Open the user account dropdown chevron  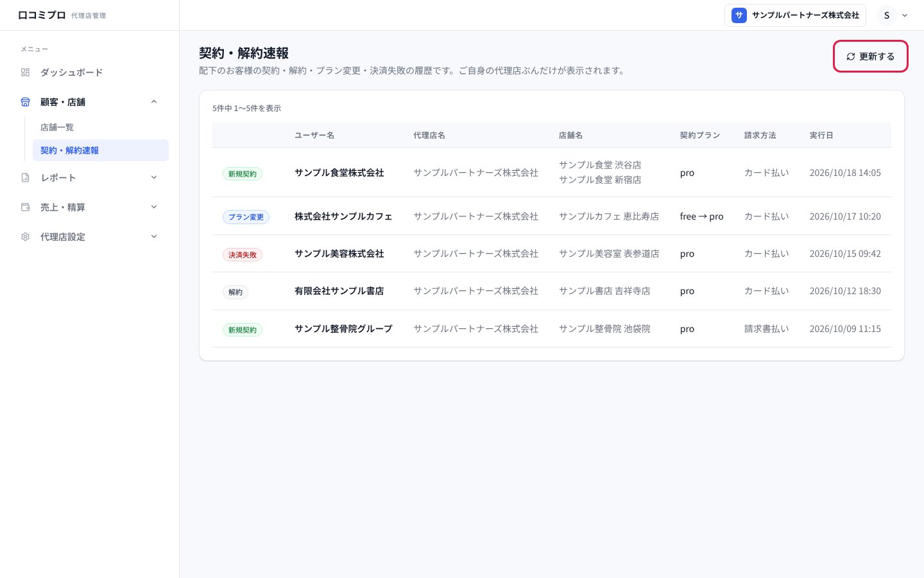click(x=905, y=15)
